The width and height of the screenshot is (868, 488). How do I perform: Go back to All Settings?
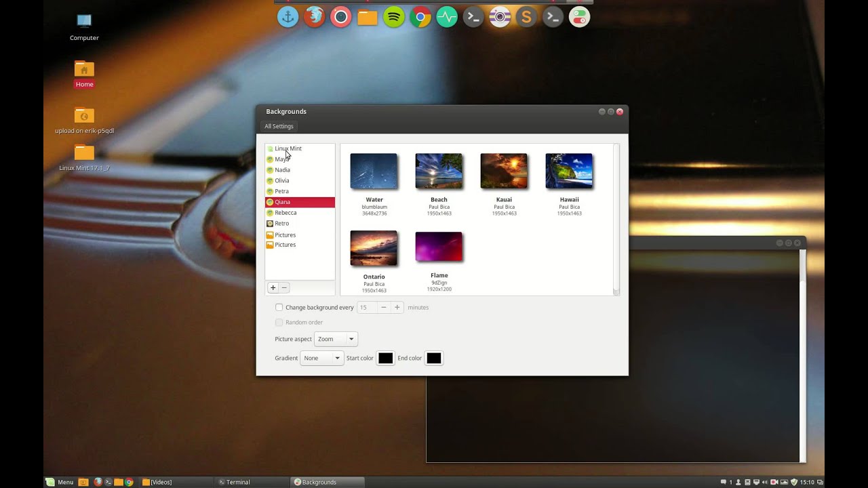[279, 126]
